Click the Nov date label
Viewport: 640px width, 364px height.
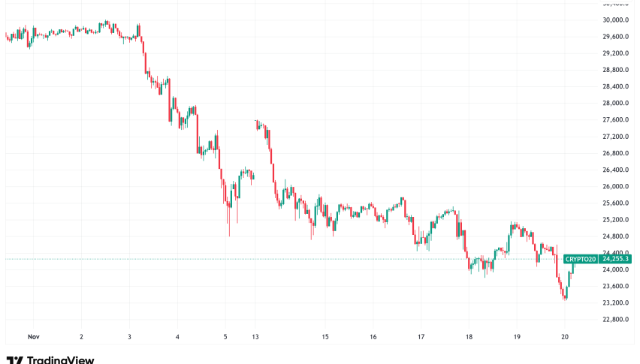coord(32,337)
